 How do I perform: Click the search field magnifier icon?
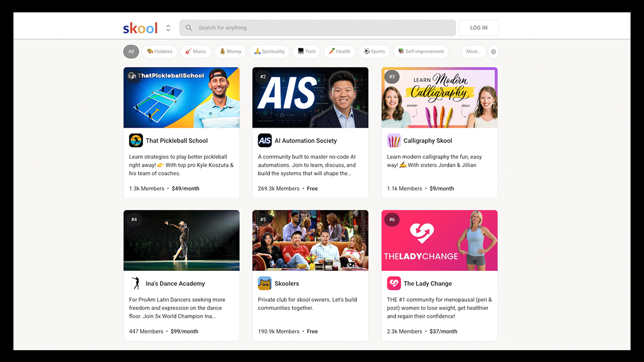pyautogui.click(x=189, y=28)
